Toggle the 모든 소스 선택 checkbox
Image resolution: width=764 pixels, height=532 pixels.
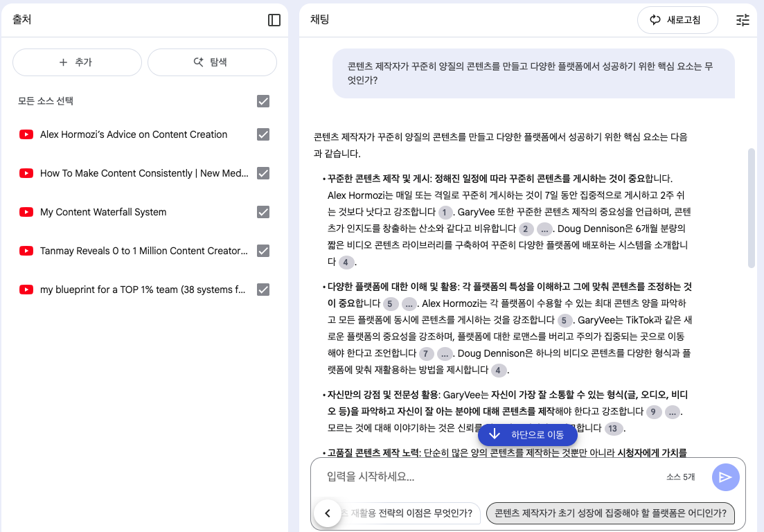tap(263, 101)
